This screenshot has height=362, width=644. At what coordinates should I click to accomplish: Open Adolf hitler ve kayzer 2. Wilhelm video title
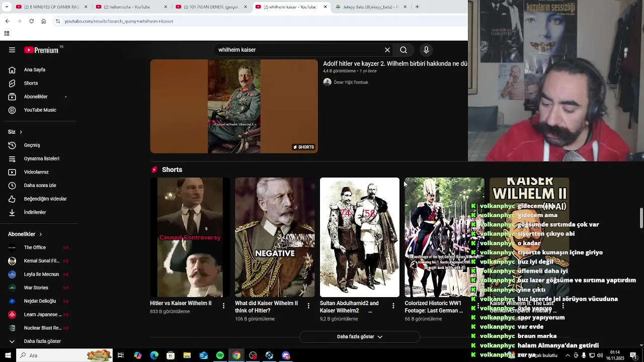point(395,64)
